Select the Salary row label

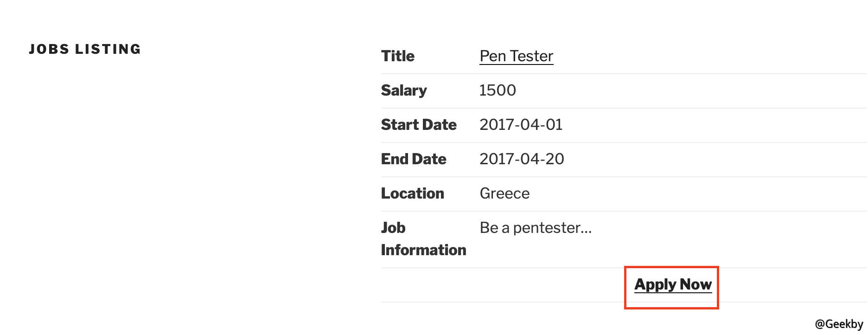click(403, 90)
